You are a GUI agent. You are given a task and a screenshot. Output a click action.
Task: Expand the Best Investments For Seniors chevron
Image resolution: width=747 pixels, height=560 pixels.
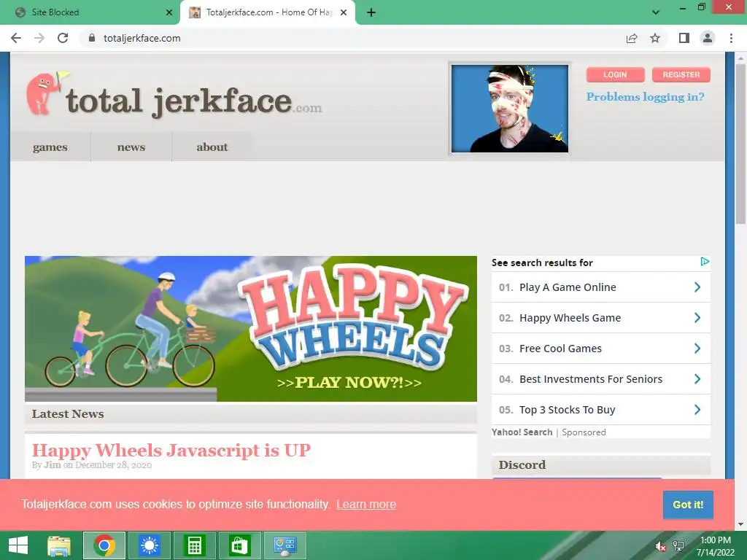697,379
